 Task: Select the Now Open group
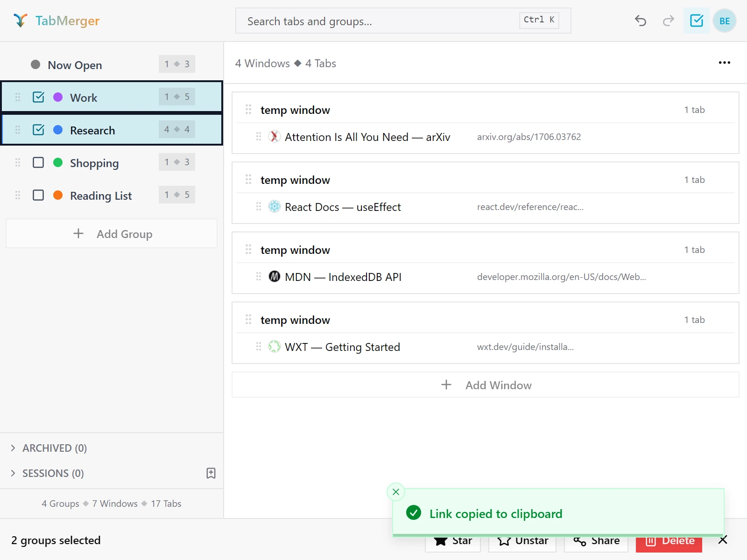pos(112,64)
